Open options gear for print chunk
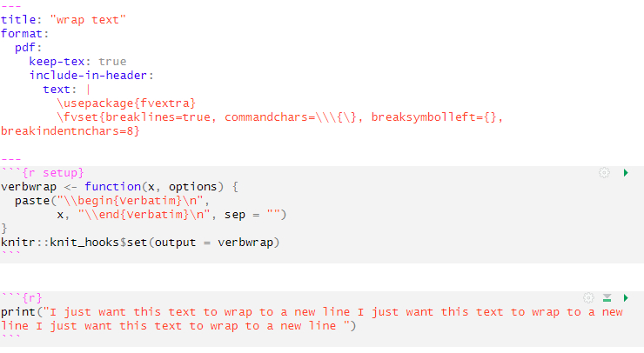This screenshot has width=644, height=353. [x=588, y=298]
